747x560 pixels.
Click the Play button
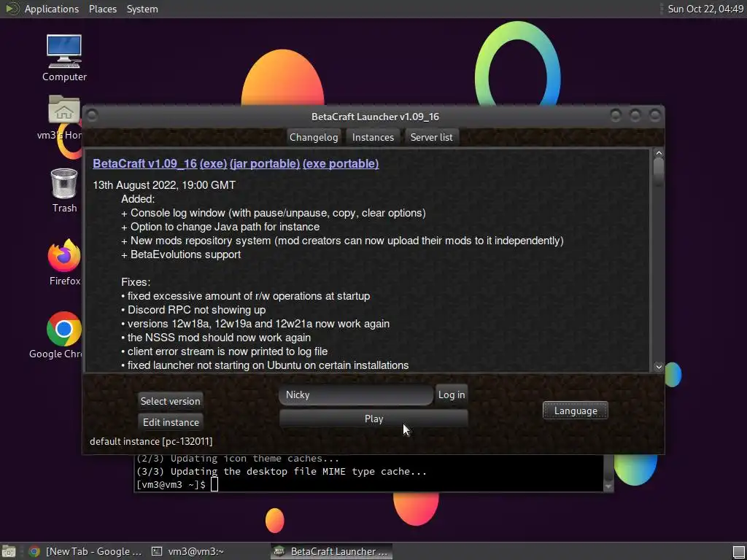(x=373, y=419)
